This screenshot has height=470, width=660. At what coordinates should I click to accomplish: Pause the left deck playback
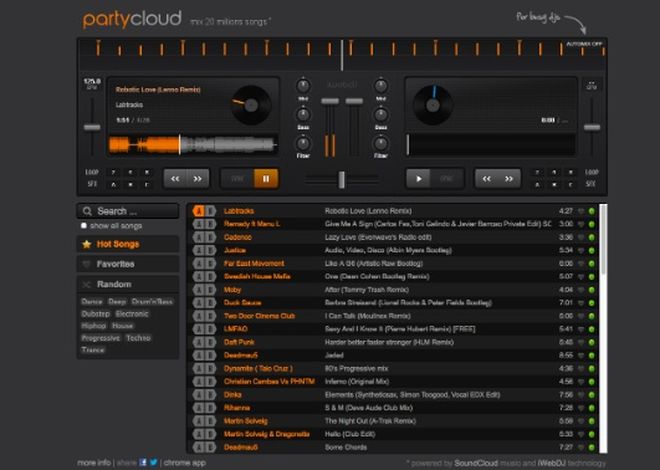coord(266,179)
